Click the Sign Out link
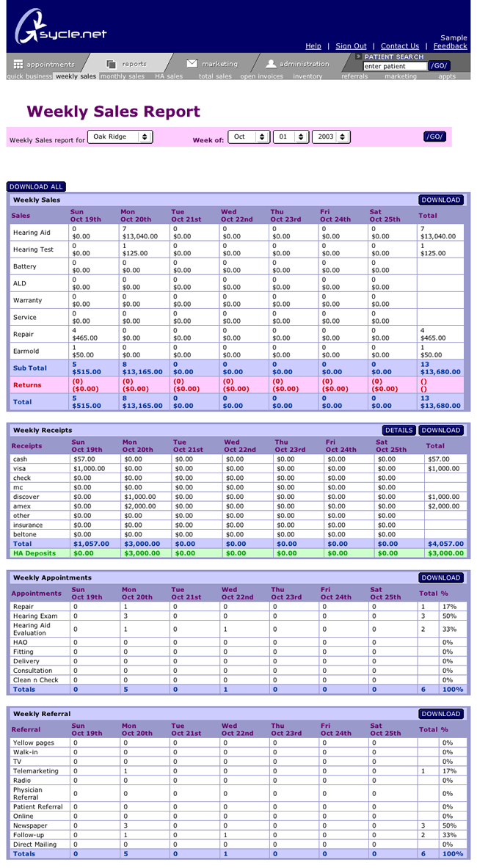Viewport: 477px width, 868px height. [351, 46]
